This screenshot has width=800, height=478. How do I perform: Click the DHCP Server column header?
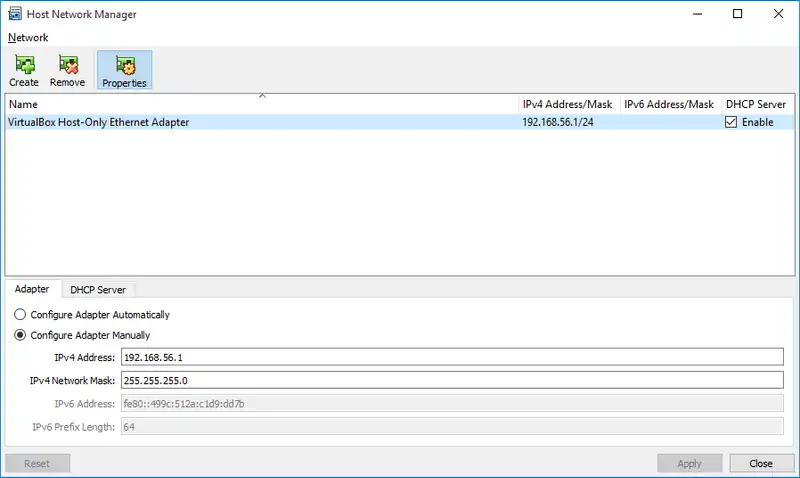click(755, 104)
